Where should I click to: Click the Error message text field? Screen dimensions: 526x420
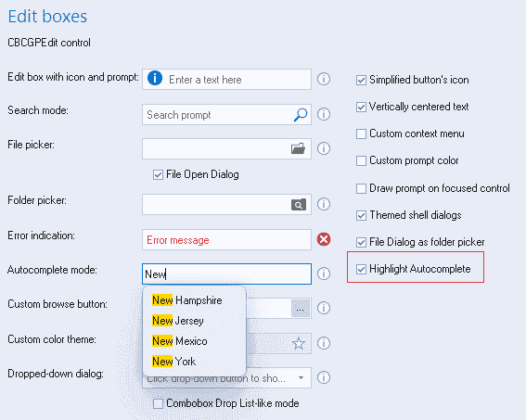(226, 239)
